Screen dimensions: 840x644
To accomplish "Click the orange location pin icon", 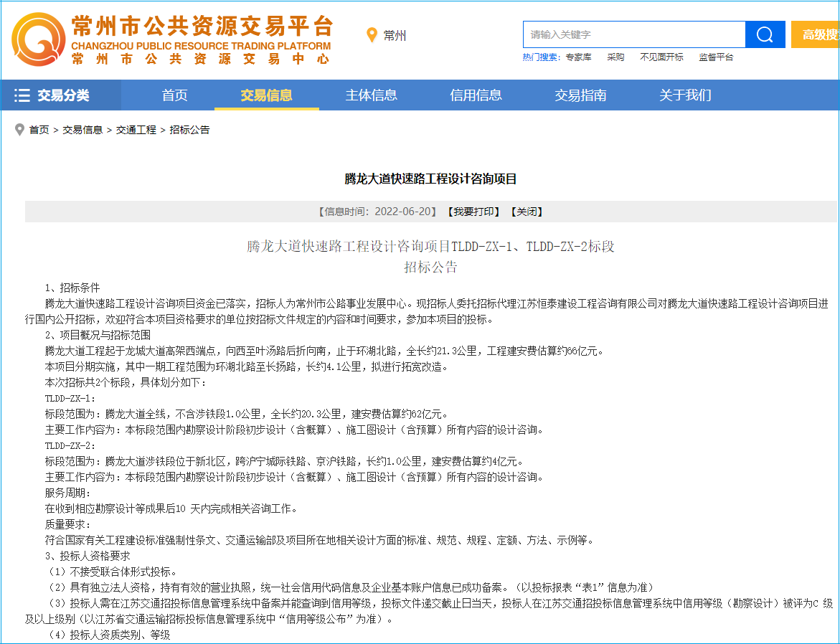I will click(x=372, y=35).
